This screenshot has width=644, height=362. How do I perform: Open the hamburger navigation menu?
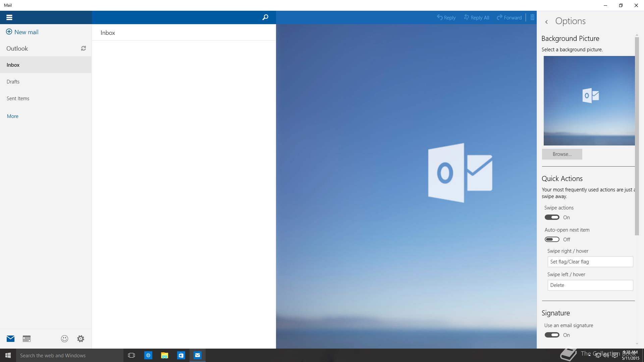pos(9,17)
